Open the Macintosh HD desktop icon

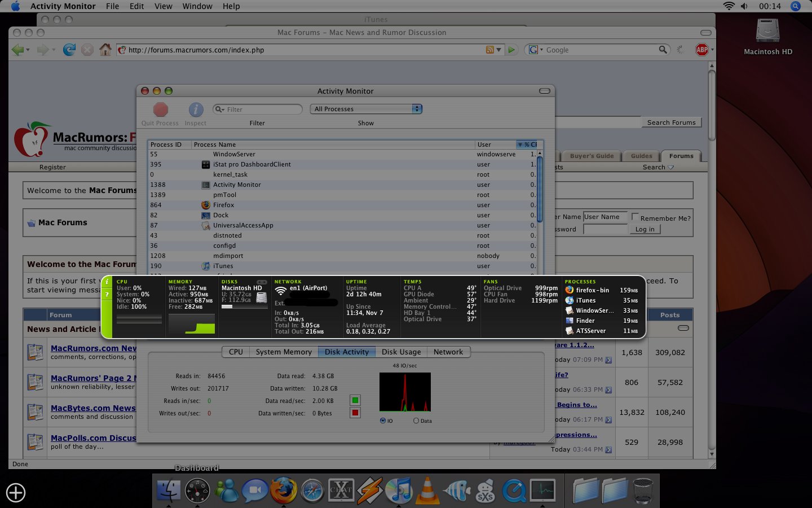(768, 32)
